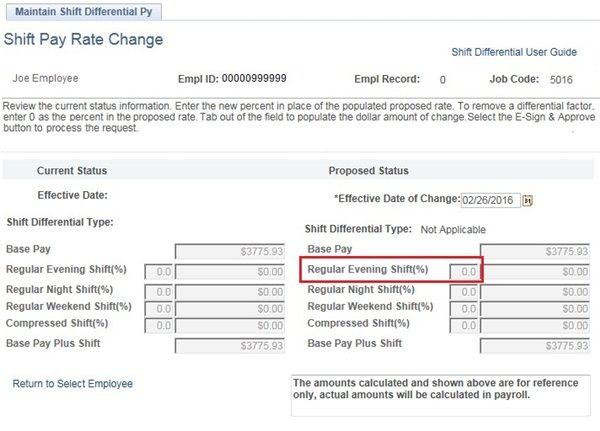Click proposed Regular Night Shift percent field
Screen dimensions: 600x431
click(463, 290)
